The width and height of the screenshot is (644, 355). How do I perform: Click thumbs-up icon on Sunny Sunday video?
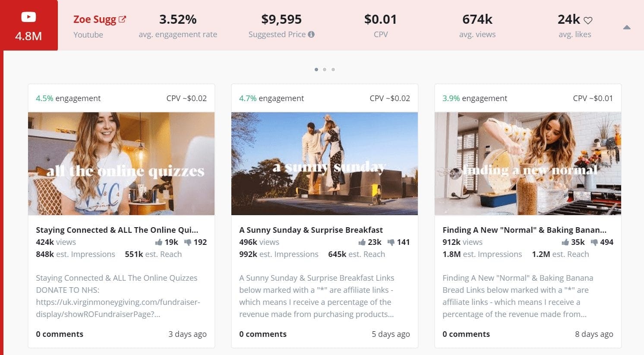point(362,242)
